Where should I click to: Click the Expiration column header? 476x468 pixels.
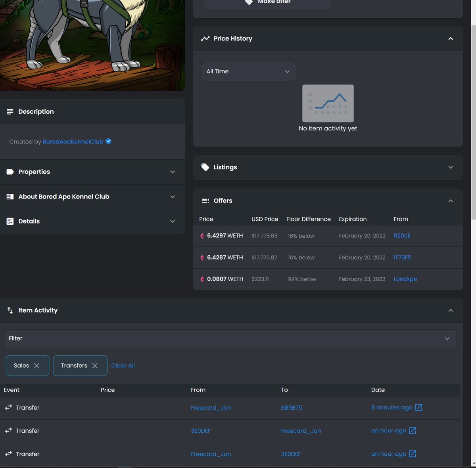[x=353, y=219]
